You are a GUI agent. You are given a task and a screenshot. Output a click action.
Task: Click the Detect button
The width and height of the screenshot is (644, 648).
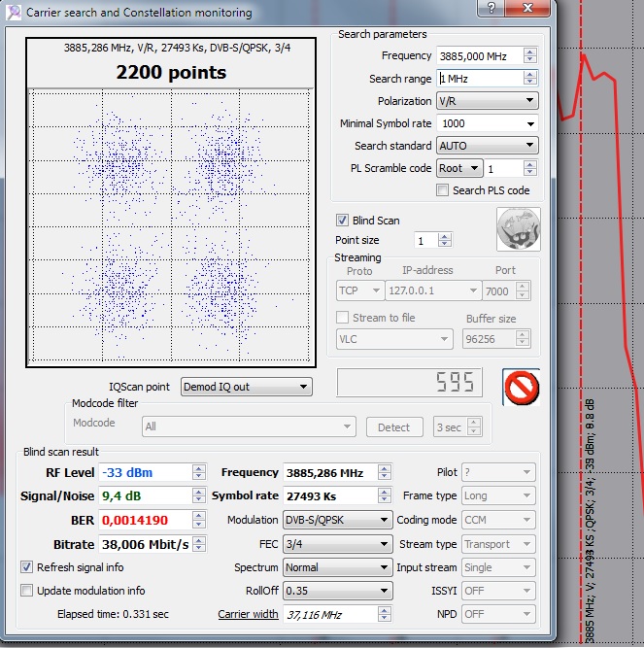tap(394, 426)
